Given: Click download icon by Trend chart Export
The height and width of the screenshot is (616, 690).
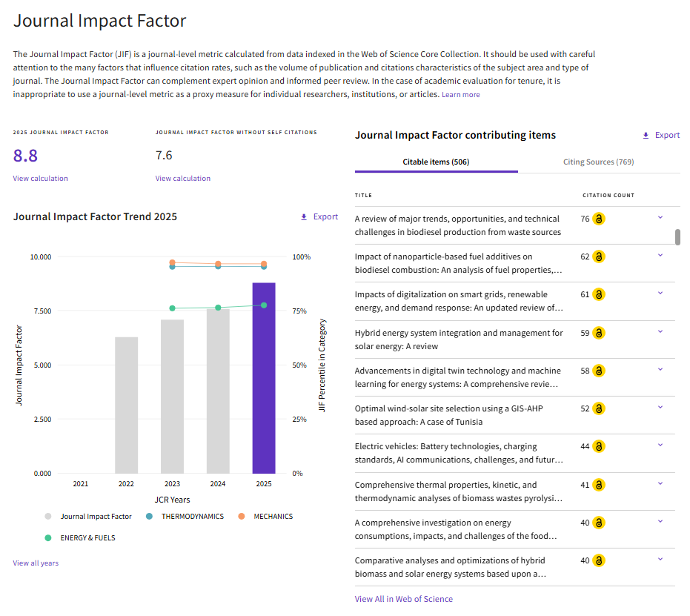Looking at the screenshot, I should click(304, 217).
